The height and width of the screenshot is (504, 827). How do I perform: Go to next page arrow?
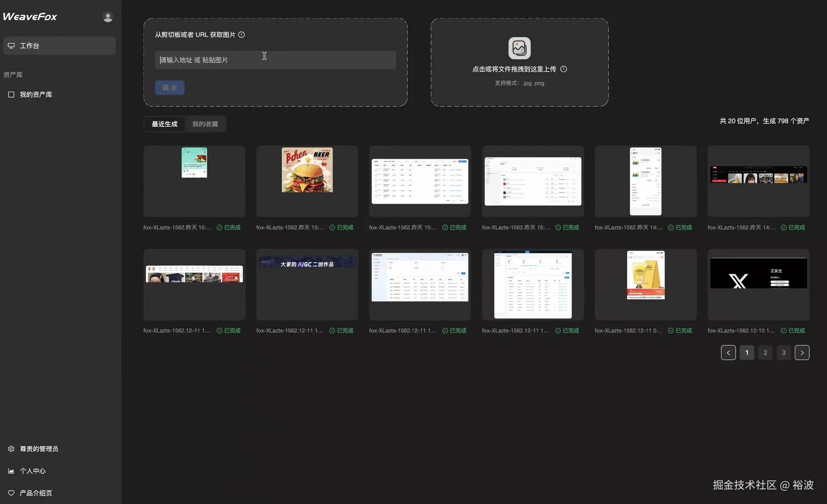click(x=802, y=352)
